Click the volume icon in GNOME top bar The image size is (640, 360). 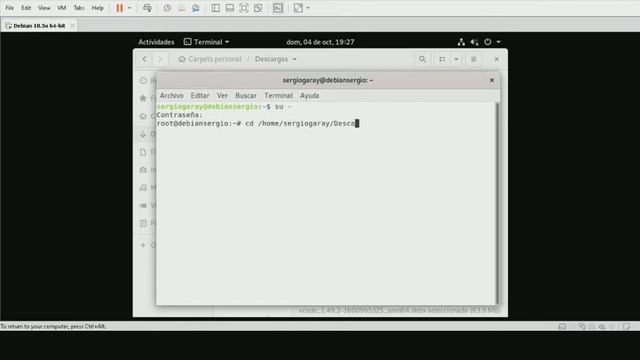click(474, 42)
